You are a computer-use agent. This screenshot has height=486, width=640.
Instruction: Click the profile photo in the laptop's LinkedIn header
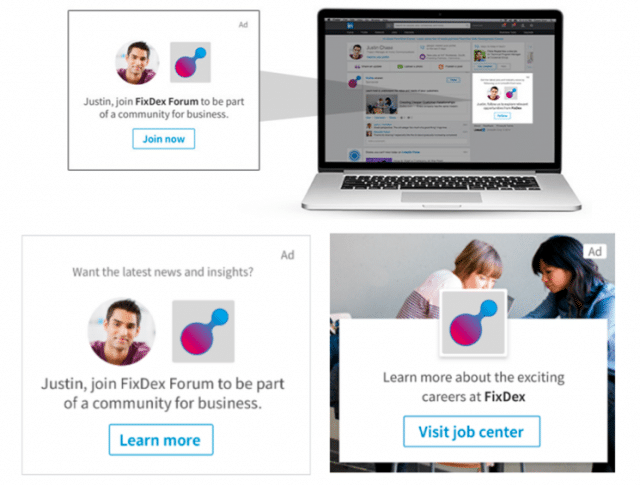point(356,52)
